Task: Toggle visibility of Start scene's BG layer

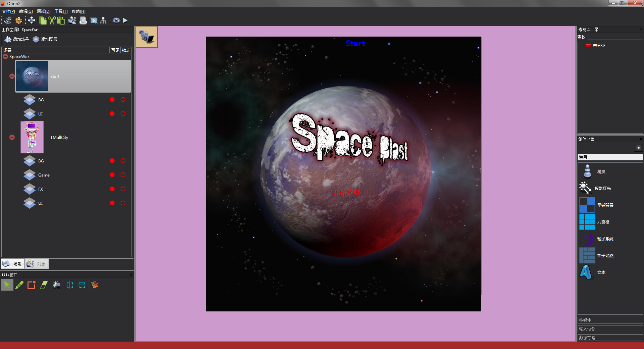Action: pos(112,100)
